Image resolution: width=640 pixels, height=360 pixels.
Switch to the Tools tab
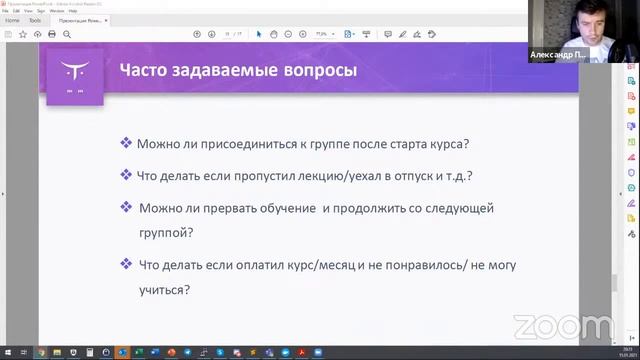coord(35,20)
